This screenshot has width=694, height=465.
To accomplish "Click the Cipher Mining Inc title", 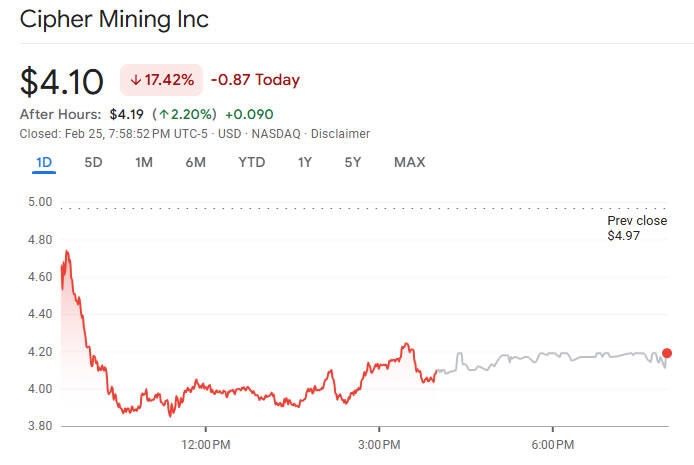I will [115, 19].
